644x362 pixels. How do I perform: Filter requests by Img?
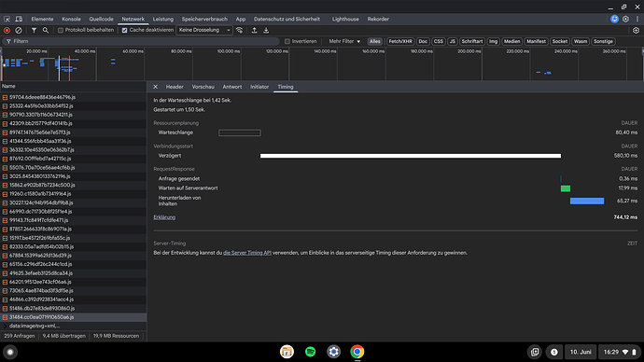pos(494,41)
